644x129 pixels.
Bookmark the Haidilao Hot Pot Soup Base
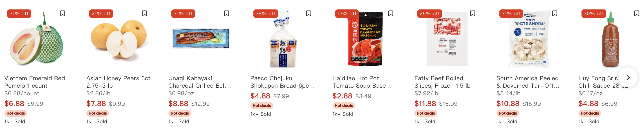point(391,13)
